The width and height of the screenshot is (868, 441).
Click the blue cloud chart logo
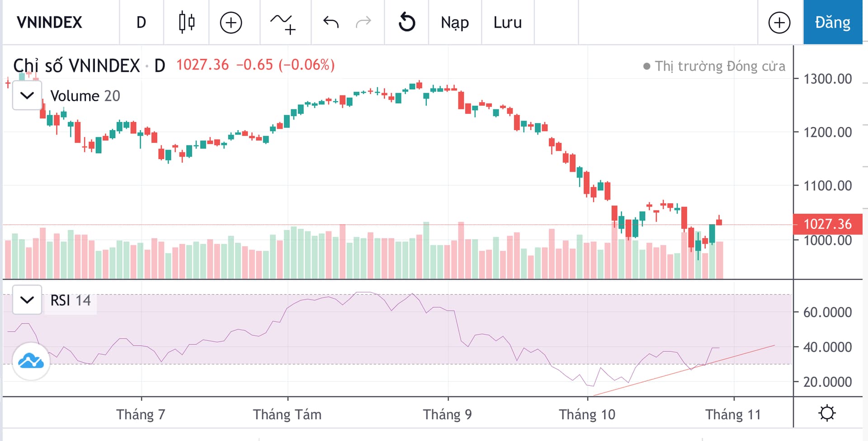pyautogui.click(x=31, y=361)
